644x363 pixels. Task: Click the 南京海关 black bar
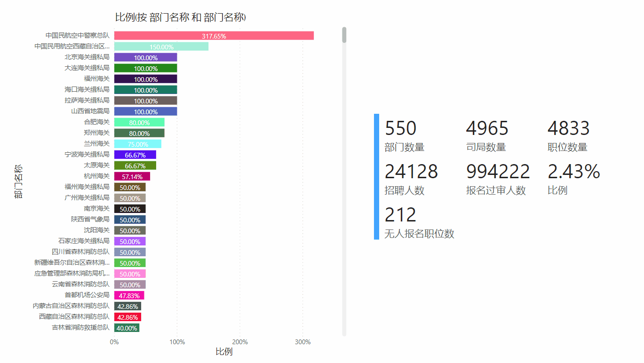[130, 209]
